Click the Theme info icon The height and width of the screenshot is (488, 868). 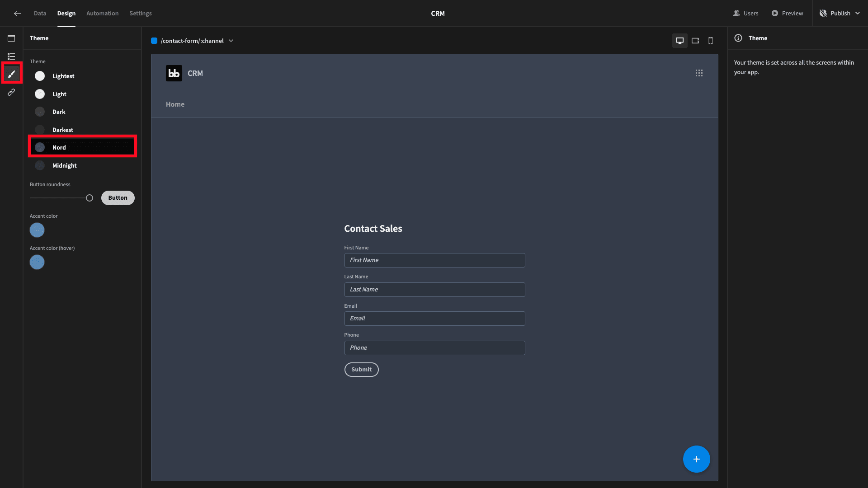(738, 38)
